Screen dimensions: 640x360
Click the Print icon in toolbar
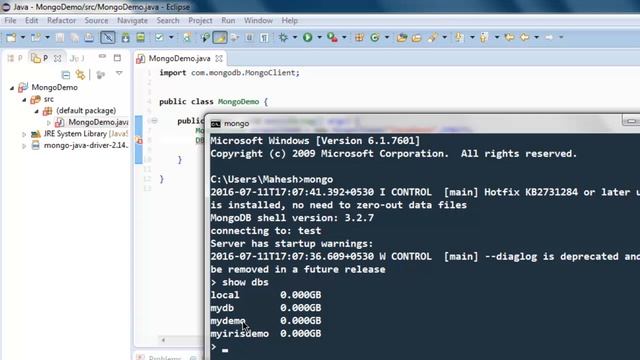pyautogui.click(x=89, y=38)
